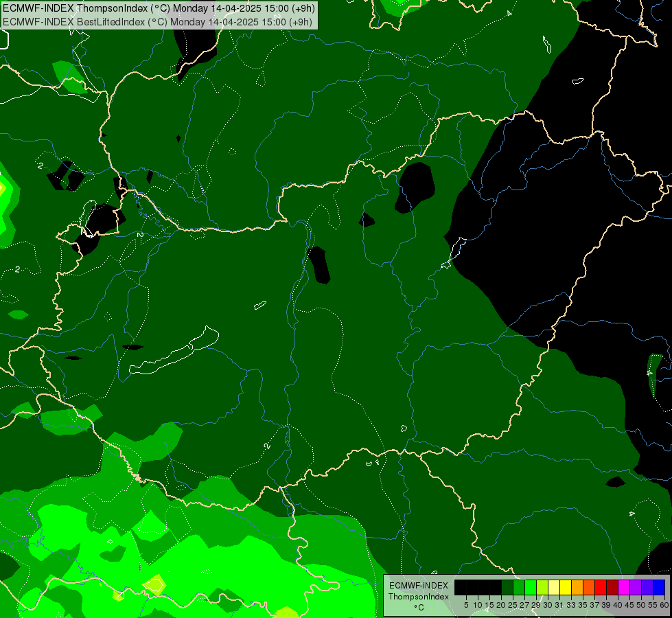This screenshot has height=618, width=672.
Task: Click the ECMWF-INDEX legend label
Action: click(419, 586)
